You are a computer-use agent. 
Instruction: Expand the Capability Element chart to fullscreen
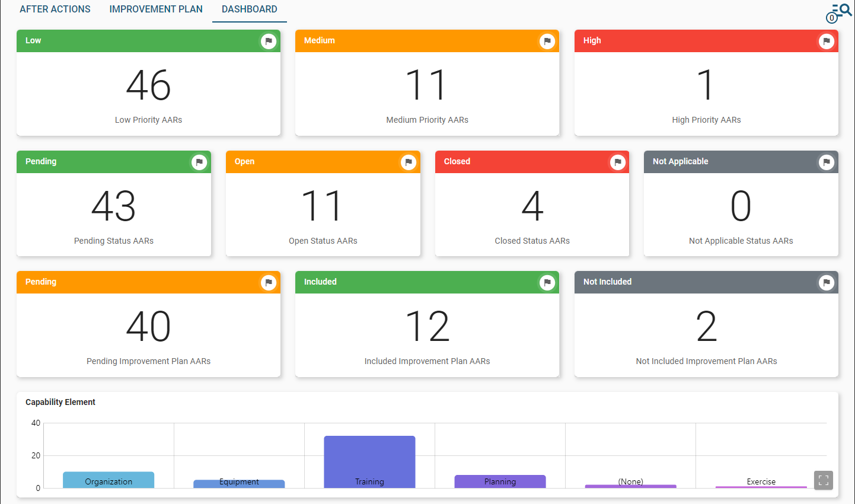point(823,480)
